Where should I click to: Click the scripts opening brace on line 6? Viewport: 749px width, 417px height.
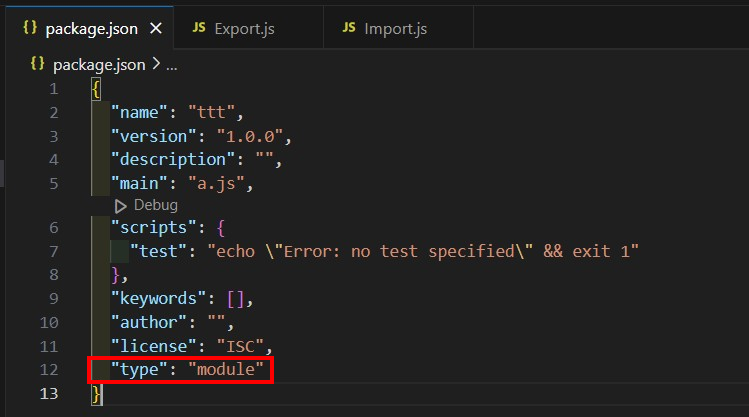220,228
